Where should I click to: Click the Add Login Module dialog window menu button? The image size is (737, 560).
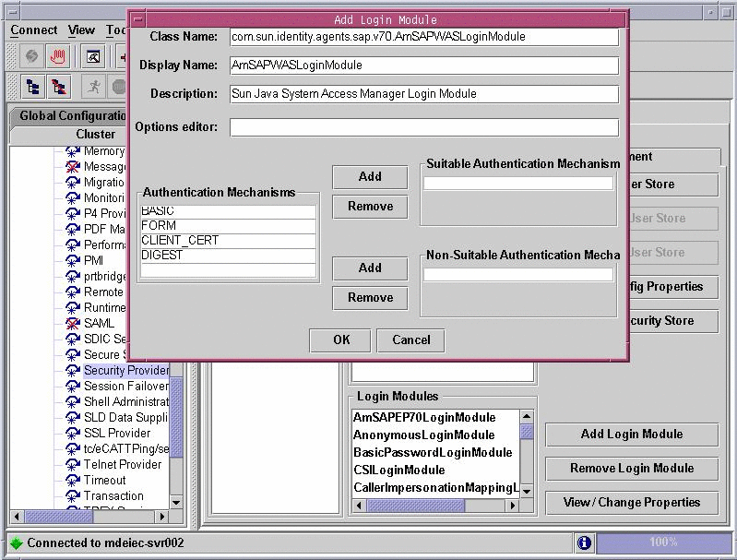pyautogui.click(x=137, y=19)
